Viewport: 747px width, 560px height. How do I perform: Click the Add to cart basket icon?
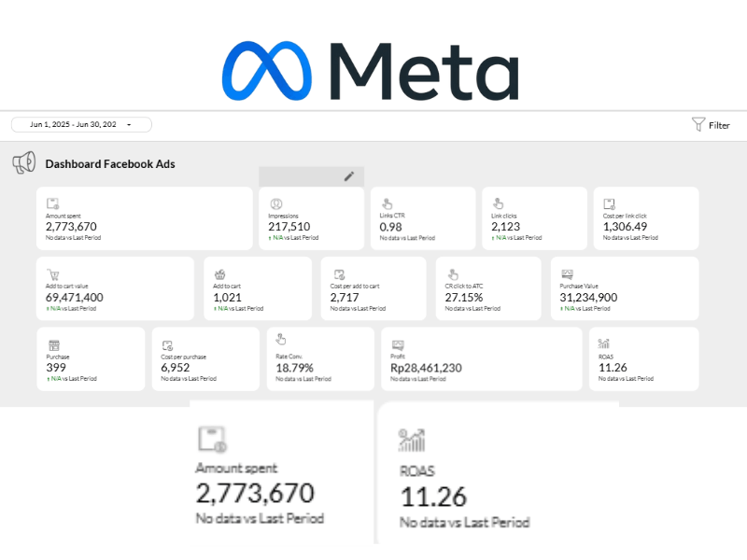pos(219,274)
